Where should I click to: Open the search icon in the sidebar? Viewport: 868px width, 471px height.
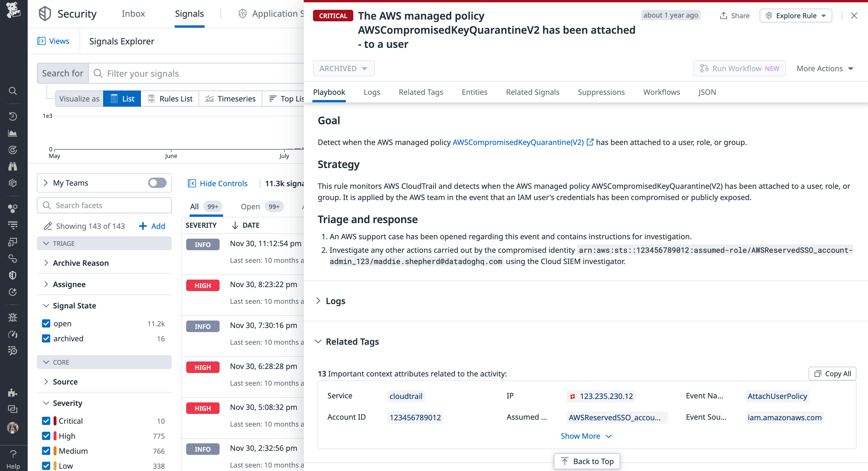click(x=12, y=91)
